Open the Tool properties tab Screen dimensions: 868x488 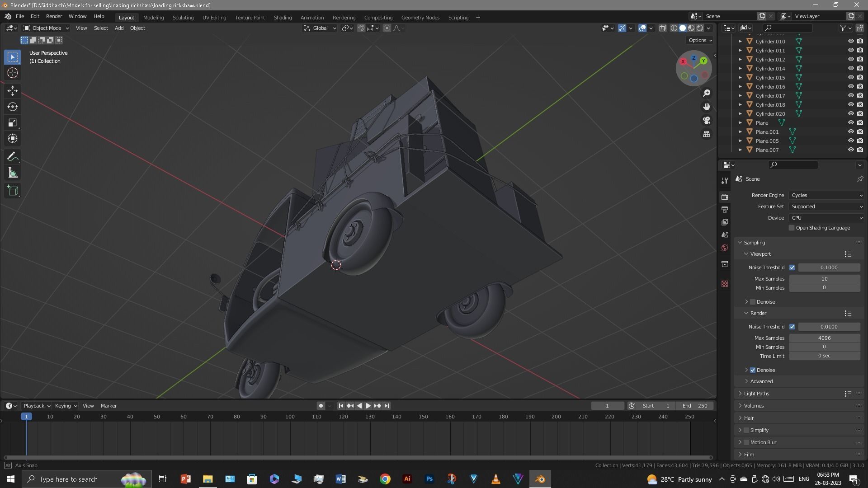click(x=725, y=180)
